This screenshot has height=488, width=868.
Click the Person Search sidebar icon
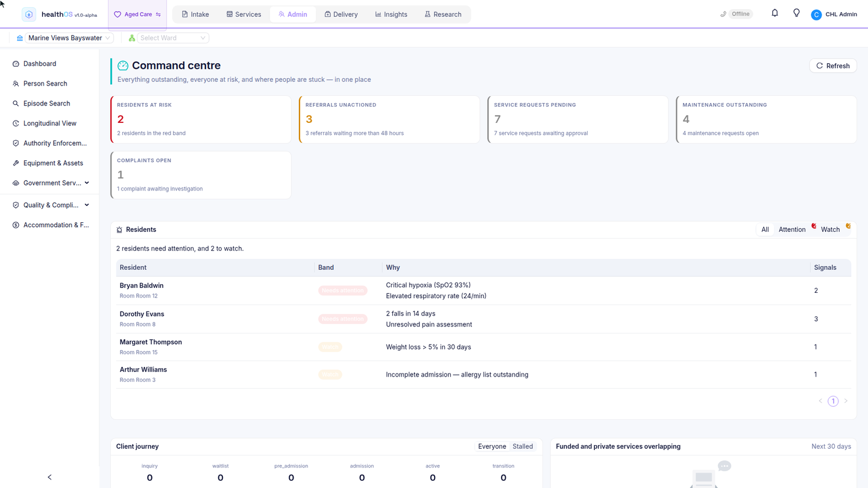16,84
